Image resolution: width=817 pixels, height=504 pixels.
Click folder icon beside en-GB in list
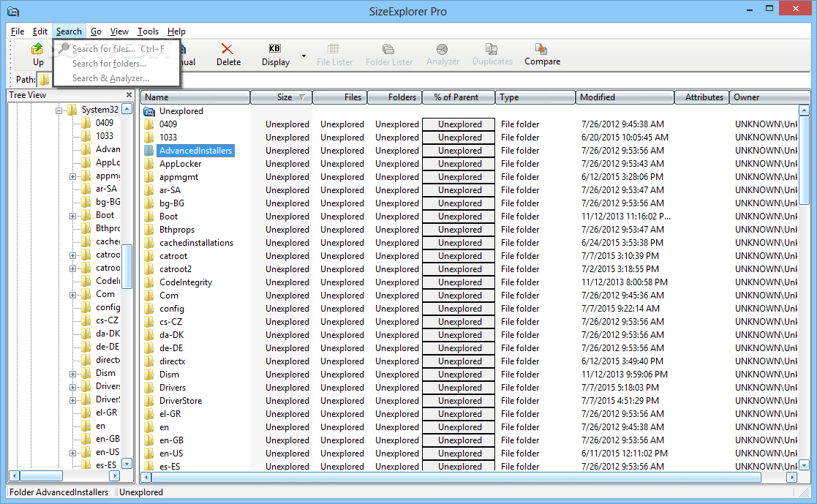(149, 440)
